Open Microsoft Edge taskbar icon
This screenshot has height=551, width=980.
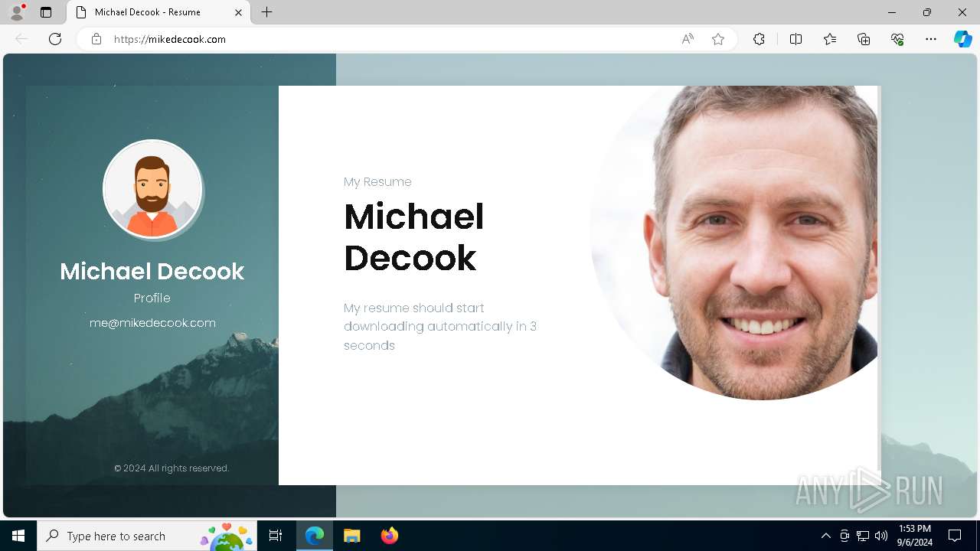tap(315, 536)
